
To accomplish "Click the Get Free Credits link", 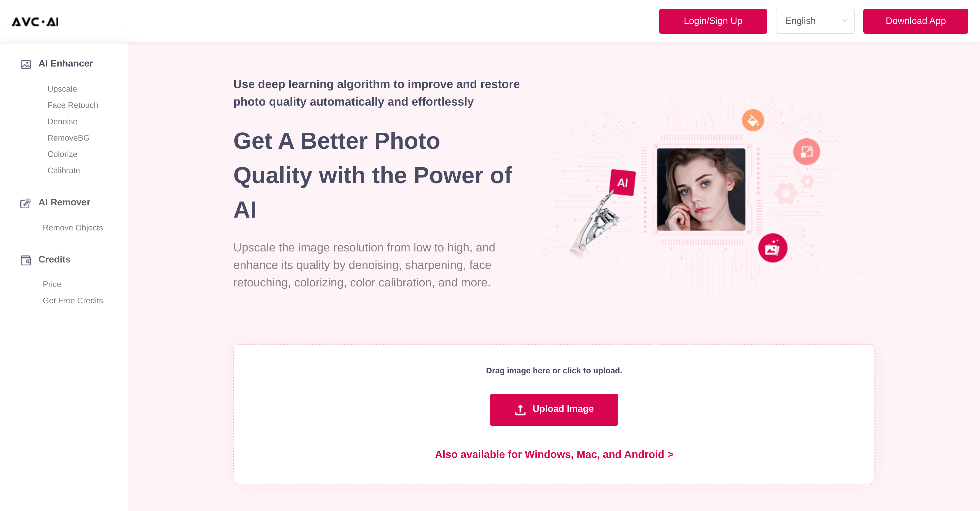I will (73, 300).
